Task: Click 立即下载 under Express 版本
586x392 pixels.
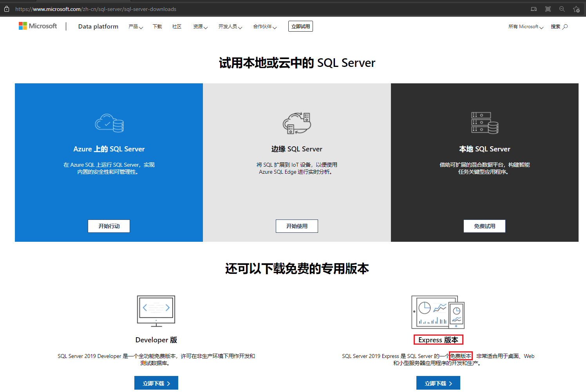Action: pos(438,383)
